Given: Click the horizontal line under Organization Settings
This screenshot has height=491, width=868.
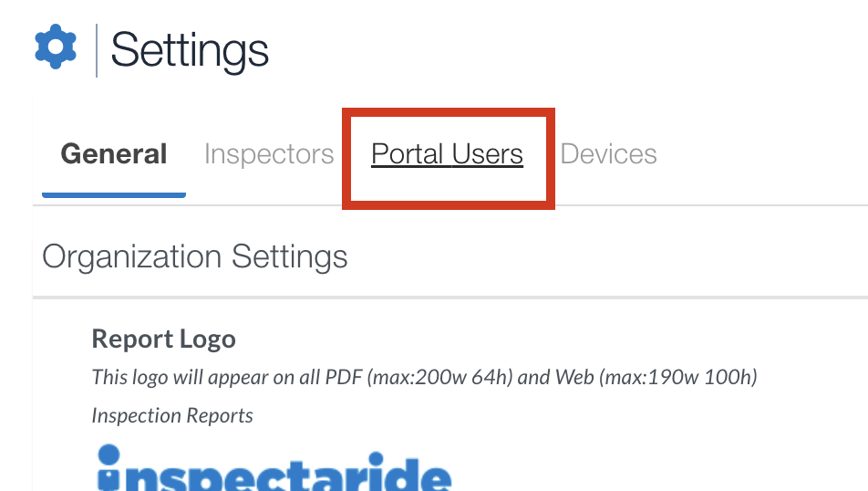Looking at the screenshot, I should (450, 298).
